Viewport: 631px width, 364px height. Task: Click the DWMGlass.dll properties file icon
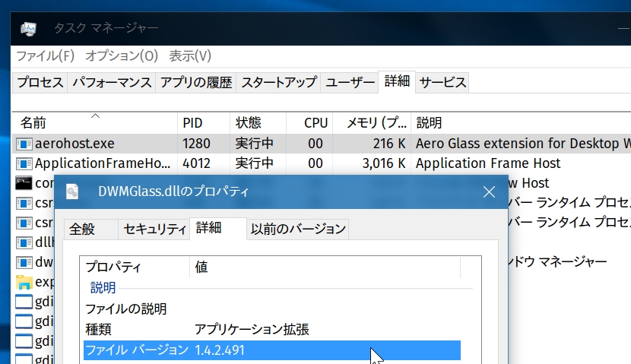pyautogui.click(x=72, y=191)
